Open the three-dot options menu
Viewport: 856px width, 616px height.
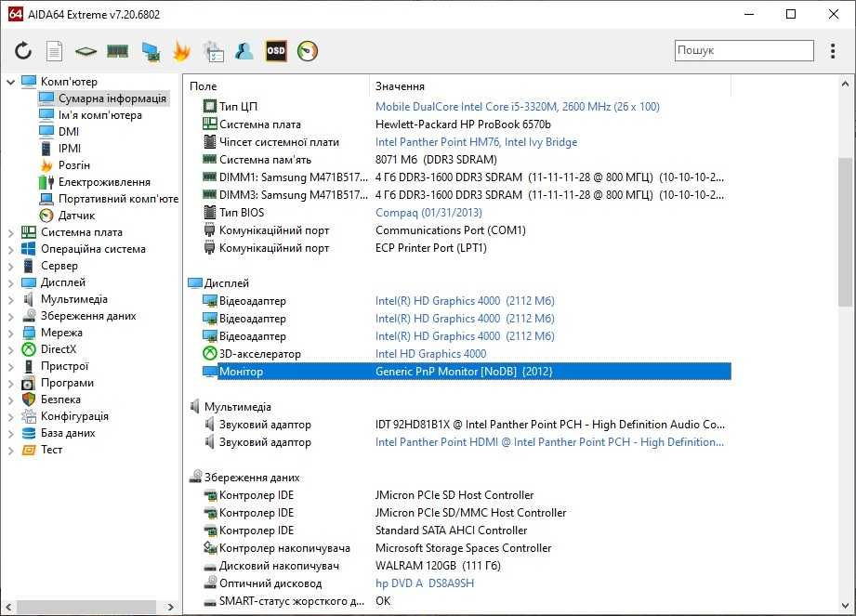[x=833, y=51]
